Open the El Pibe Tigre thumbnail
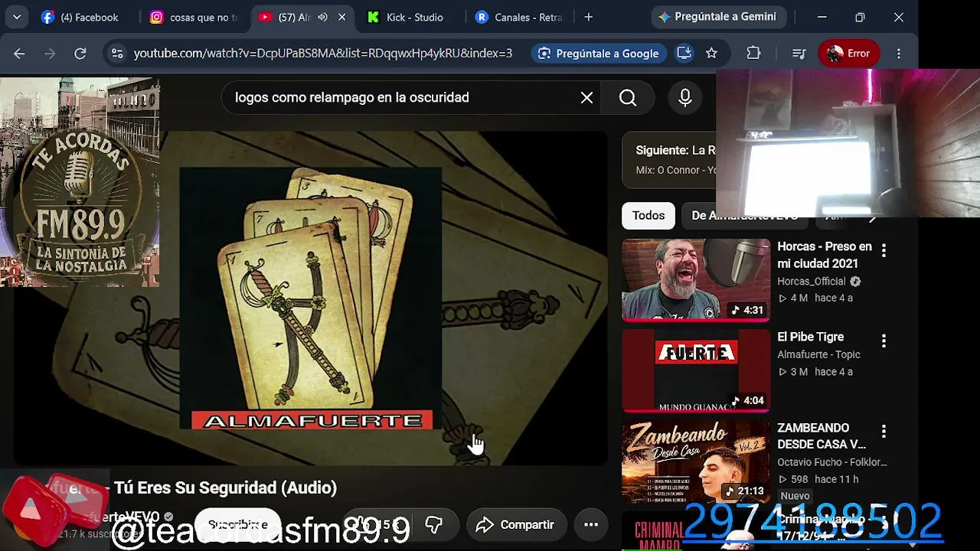The image size is (980, 551). (x=696, y=370)
